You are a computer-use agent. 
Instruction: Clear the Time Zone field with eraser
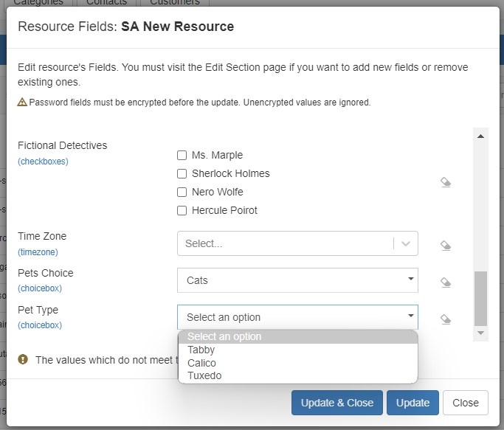446,246
